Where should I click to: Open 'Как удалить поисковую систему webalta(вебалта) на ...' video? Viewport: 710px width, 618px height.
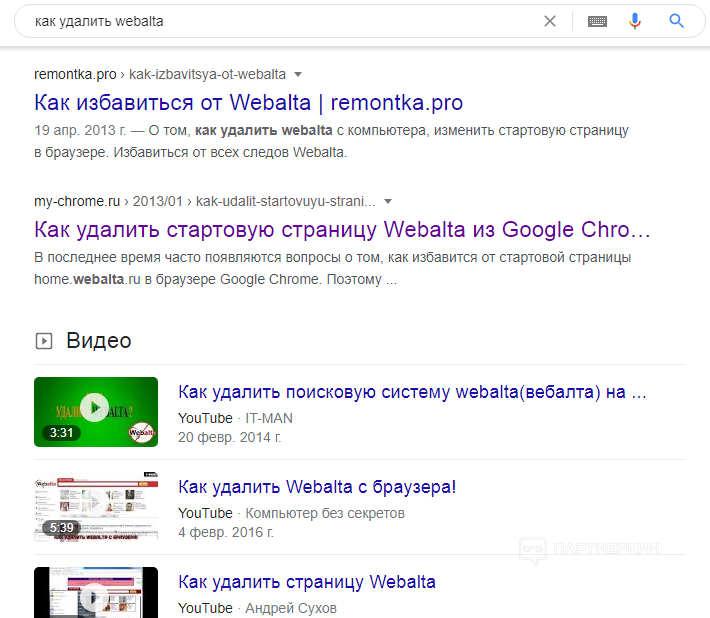pos(412,392)
